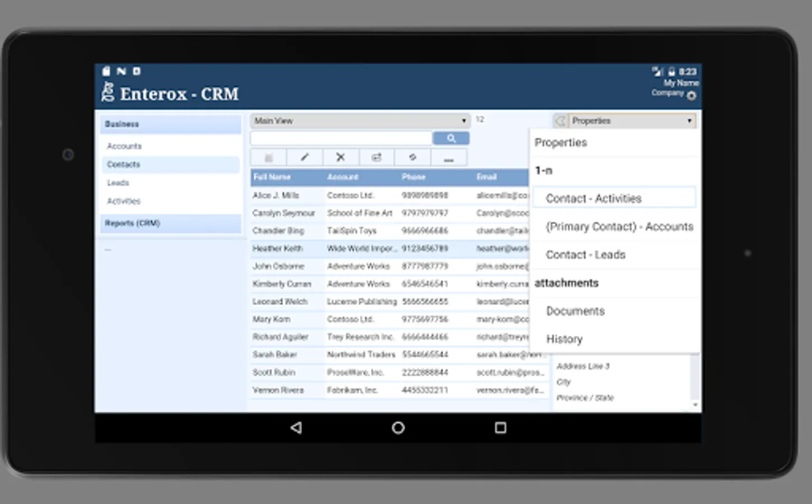Click the Northwind Traders account cell

[x=361, y=354]
